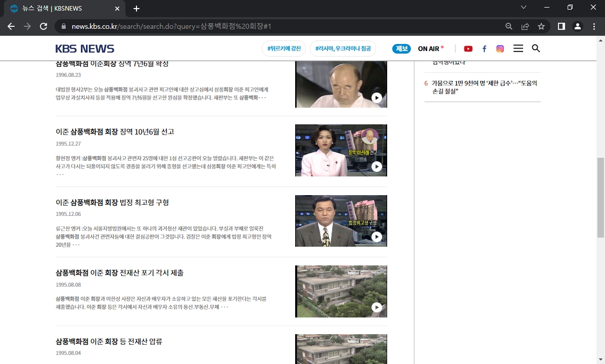Viewport: 605px width, 364px height.
Task: Click the browser back arrow
Action: pyautogui.click(x=11, y=26)
